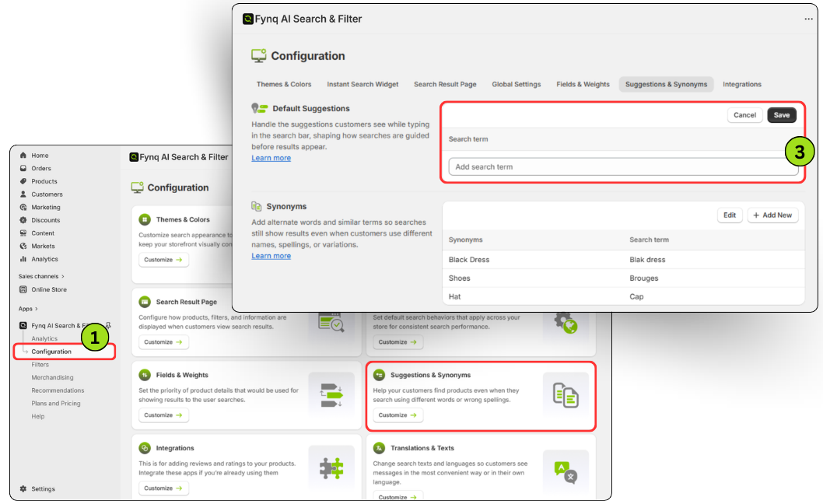Click the Settings gear icon in sidebar
823x504 pixels.
tap(23, 488)
